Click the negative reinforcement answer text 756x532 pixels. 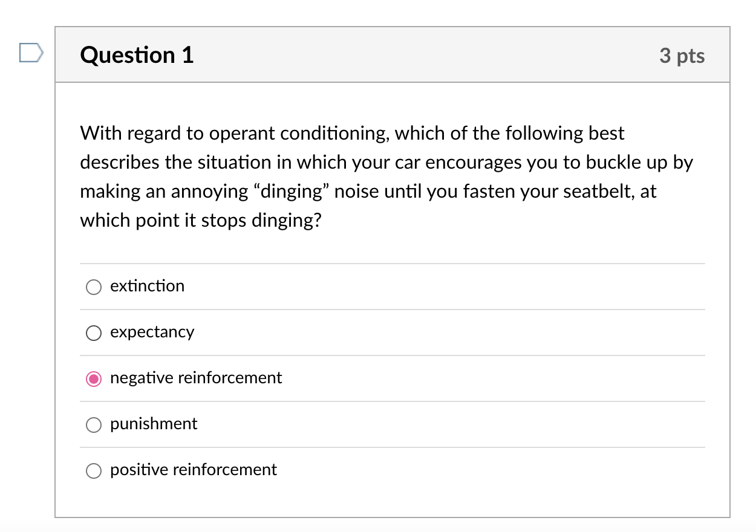(x=195, y=378)
